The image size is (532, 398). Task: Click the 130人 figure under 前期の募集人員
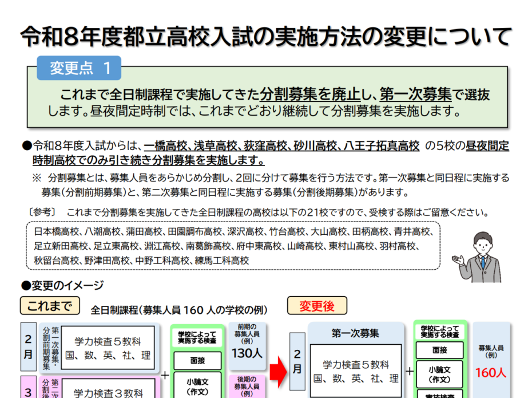tap(247, 353)
